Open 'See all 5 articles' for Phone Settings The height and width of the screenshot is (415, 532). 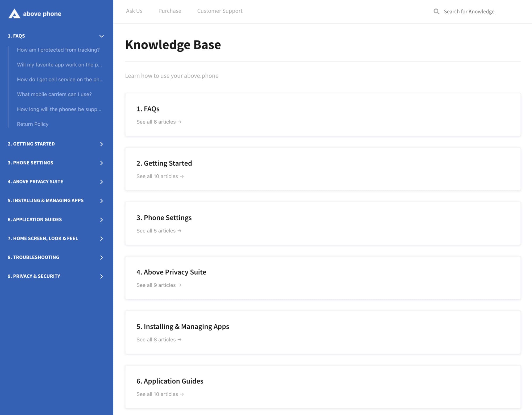pos(159,231)
